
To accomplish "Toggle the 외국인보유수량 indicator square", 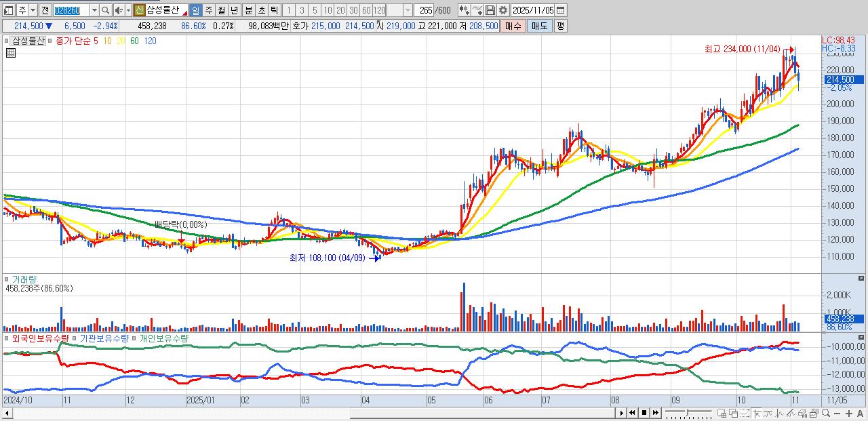I will 7,338.
